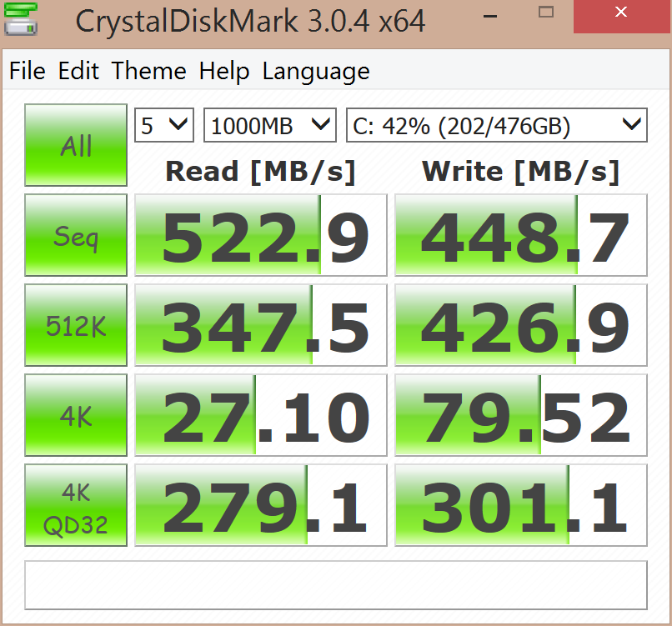Run all benchmarks with the All button
Viewport: 672px width, 626px height.
(76, 145)
